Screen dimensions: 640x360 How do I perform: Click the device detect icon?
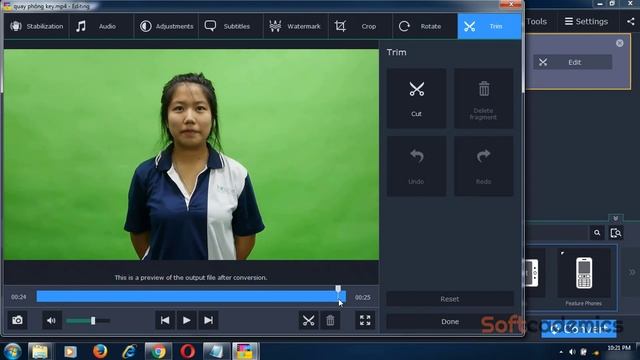(x=616, y=233)
